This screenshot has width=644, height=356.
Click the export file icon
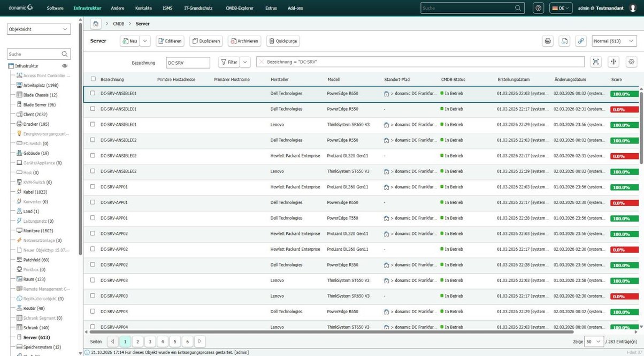tap(564, 41)
